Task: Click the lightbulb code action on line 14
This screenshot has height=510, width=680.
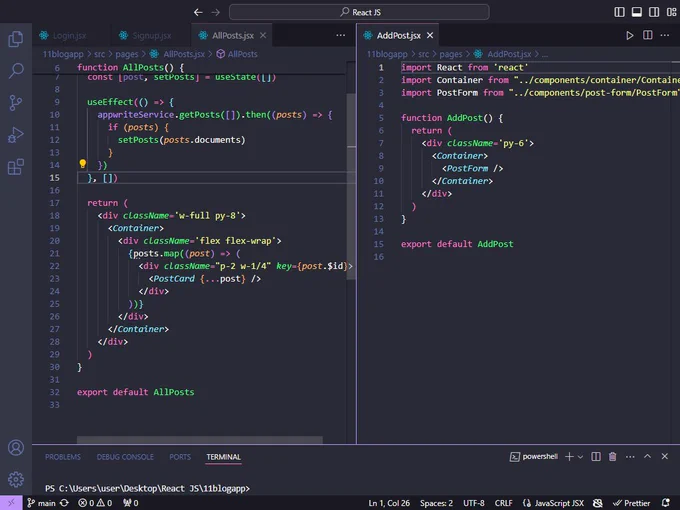Action: tap(82, 164)
